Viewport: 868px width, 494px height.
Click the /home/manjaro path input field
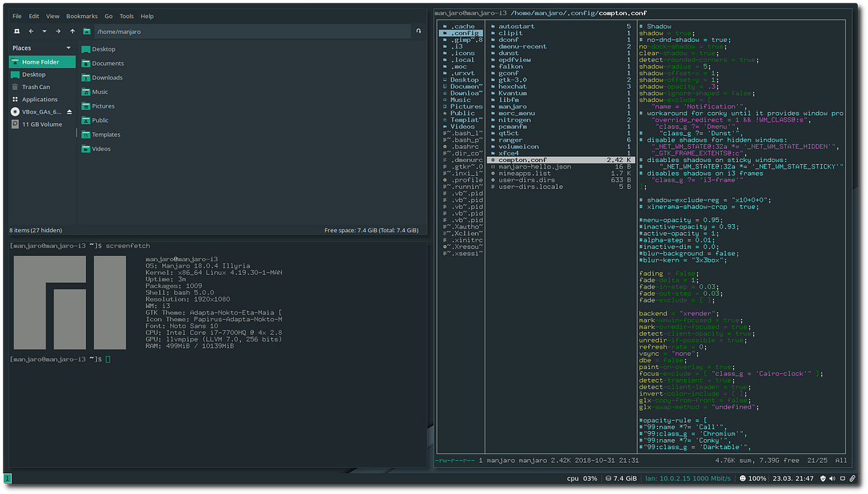253,31
